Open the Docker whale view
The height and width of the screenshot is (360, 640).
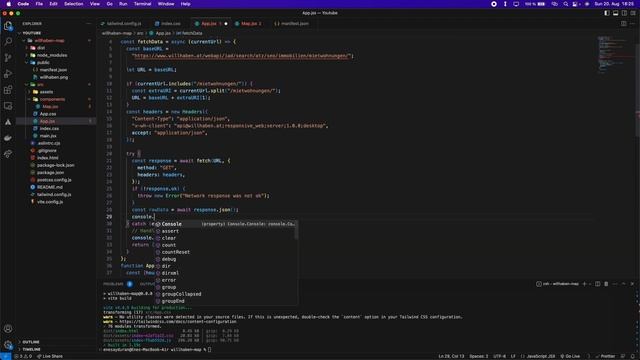[8, 138]
